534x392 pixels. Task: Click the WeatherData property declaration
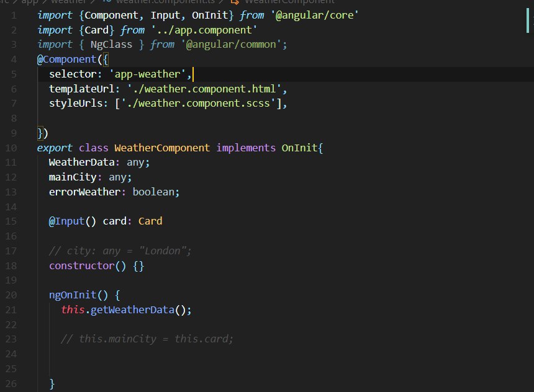pyautogui.click(x=99, y=163)
